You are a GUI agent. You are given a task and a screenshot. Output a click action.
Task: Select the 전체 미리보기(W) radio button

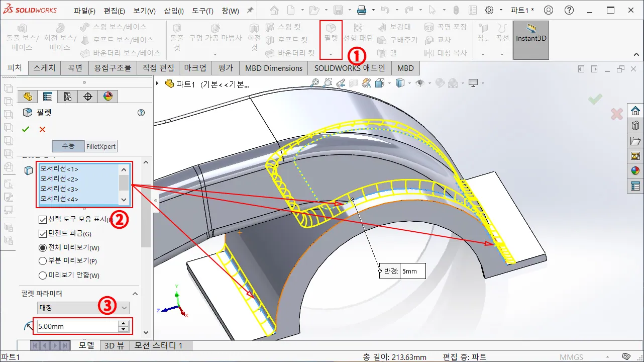[43, 247]
